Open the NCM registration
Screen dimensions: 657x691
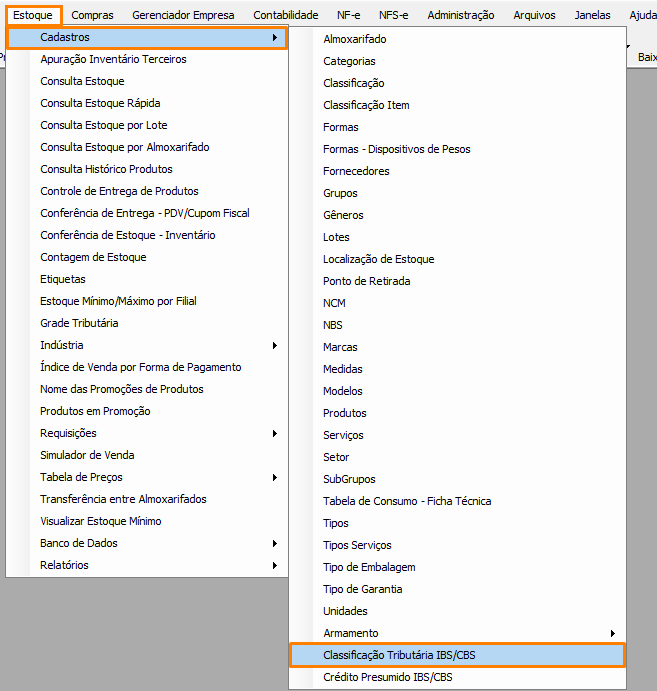[x=457, y=304]
